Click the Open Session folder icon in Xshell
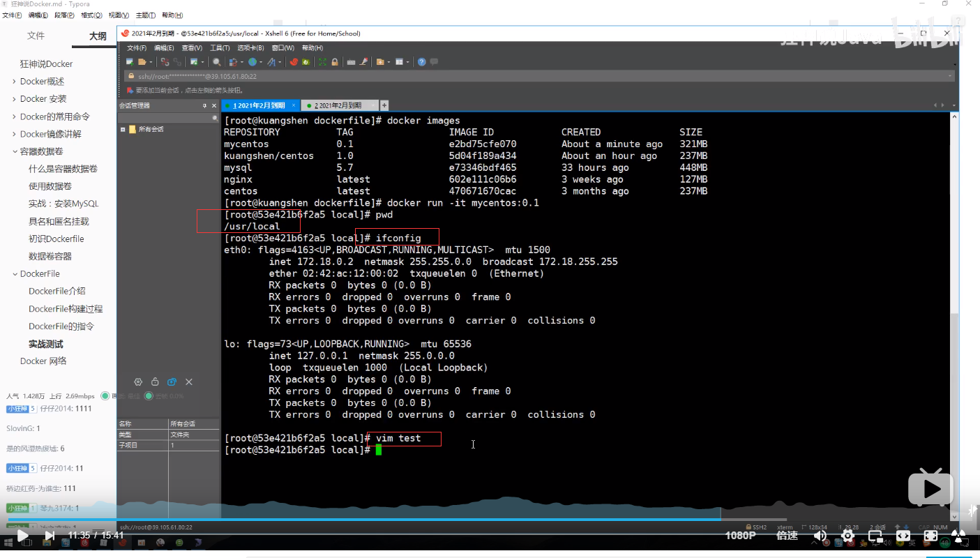The height and width of the screenshot is (558, 980). [x=142, y=62]
